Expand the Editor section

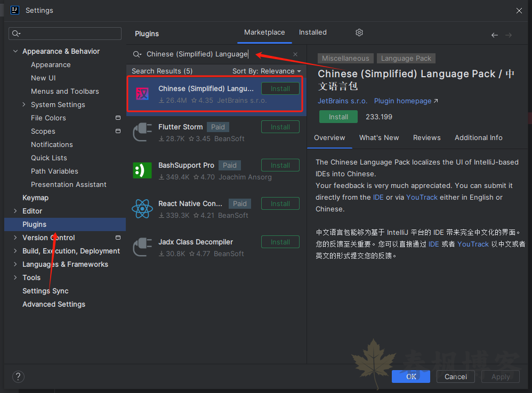click(x=15, y=211)
